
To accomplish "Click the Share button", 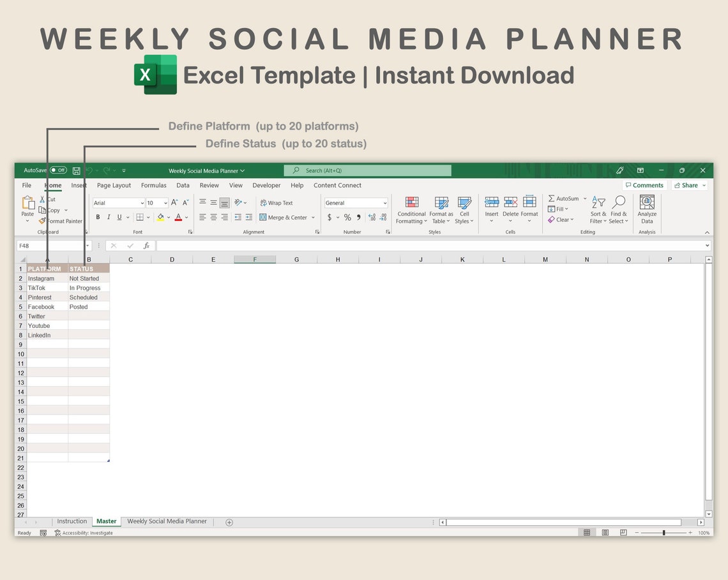I will point(689,185).
